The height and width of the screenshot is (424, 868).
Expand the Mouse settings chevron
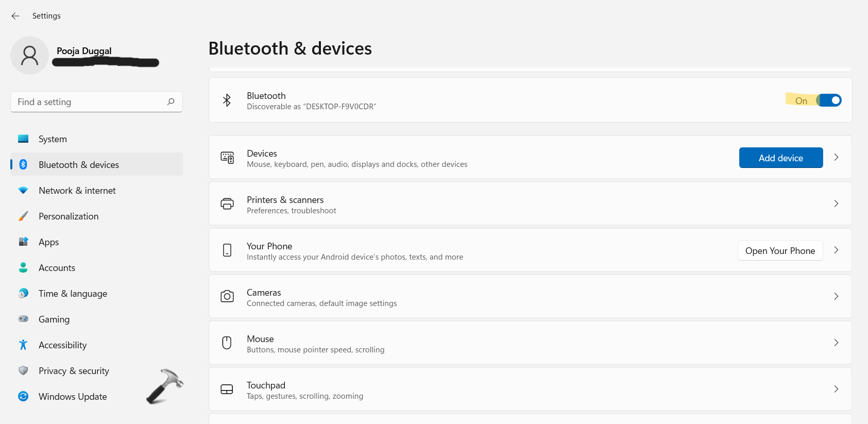836,343
